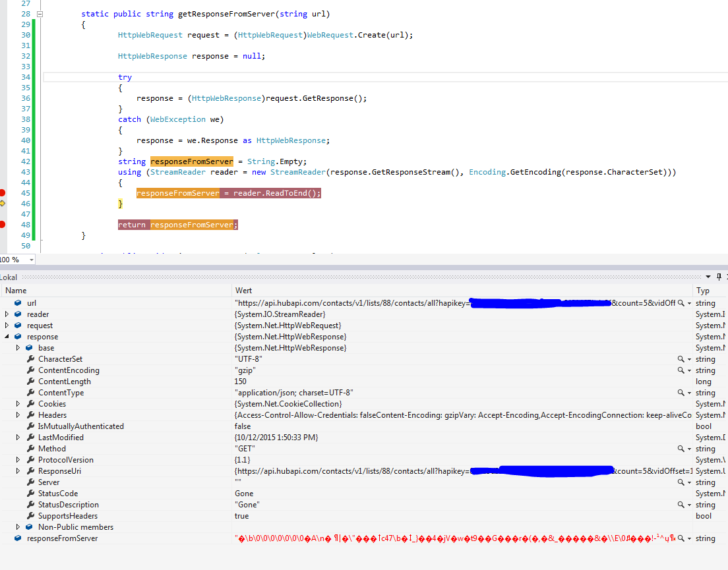Screen dimensions: 728x570
Task: Expand the Headers property
Action: (x=18, y=414)
